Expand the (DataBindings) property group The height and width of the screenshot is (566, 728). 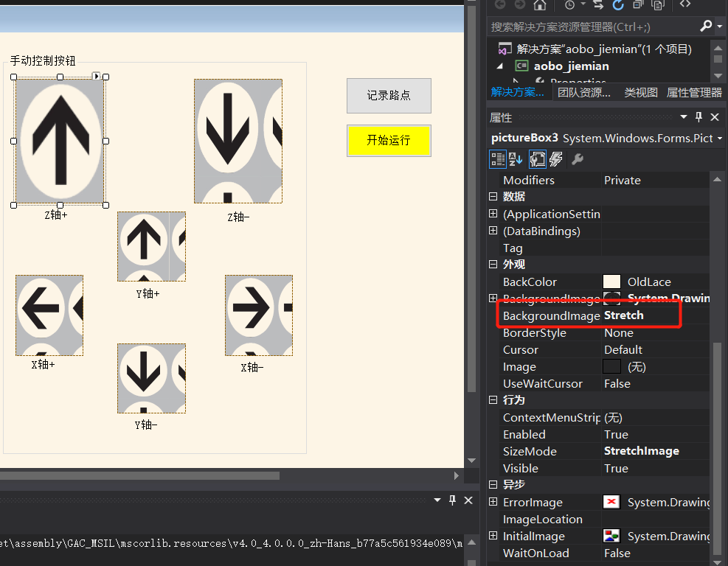point(493,231)
